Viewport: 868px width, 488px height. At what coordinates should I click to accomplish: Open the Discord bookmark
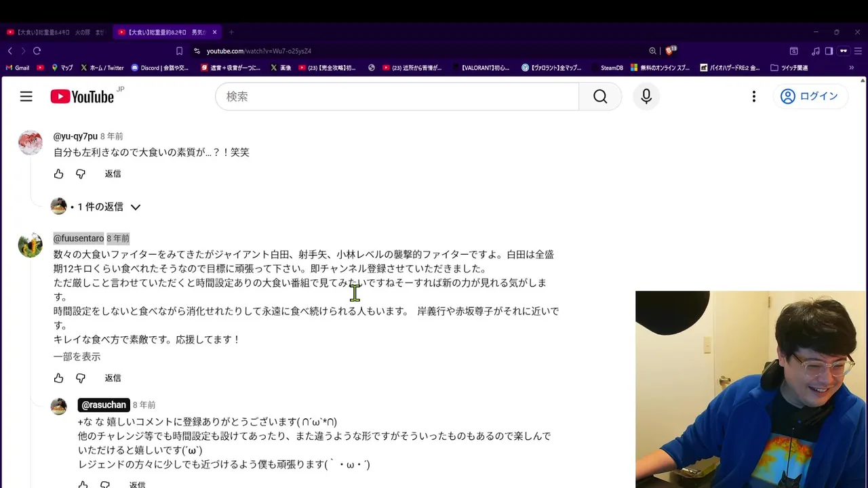160,68
